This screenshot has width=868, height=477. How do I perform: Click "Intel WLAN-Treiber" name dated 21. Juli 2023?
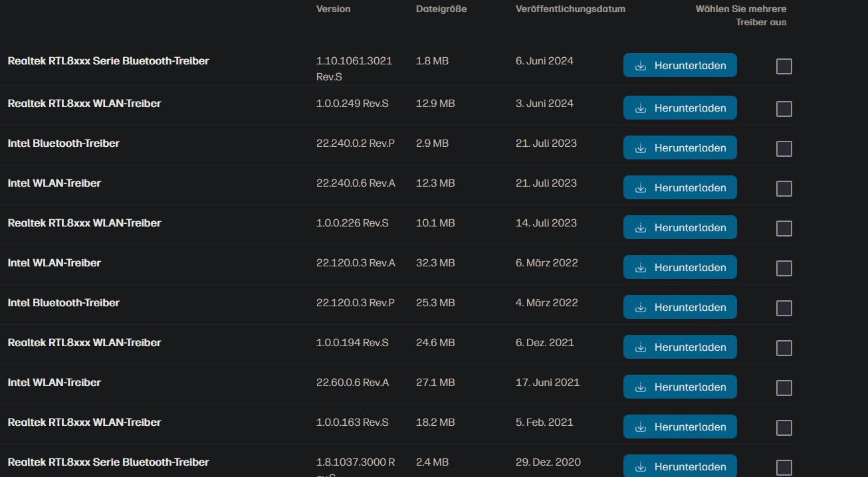coord(54,183)
